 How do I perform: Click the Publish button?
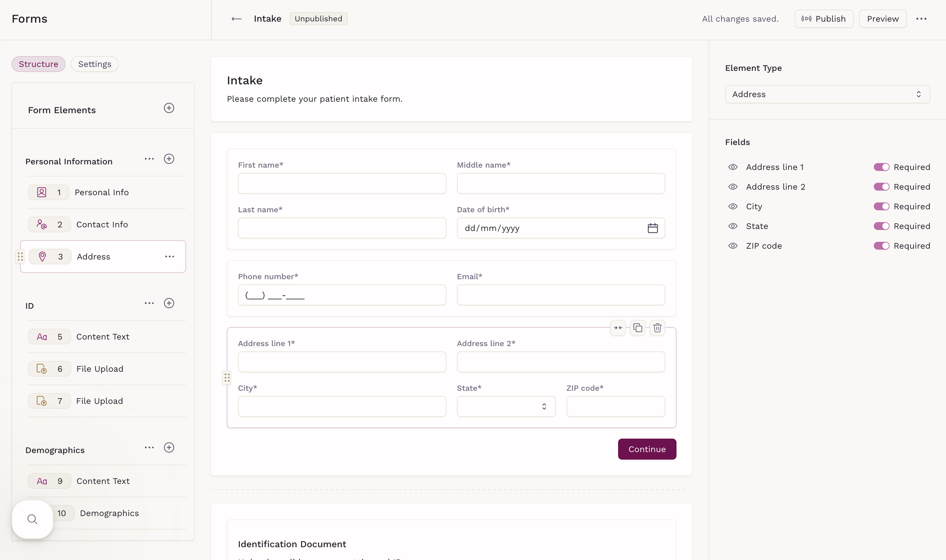point(824,19)
